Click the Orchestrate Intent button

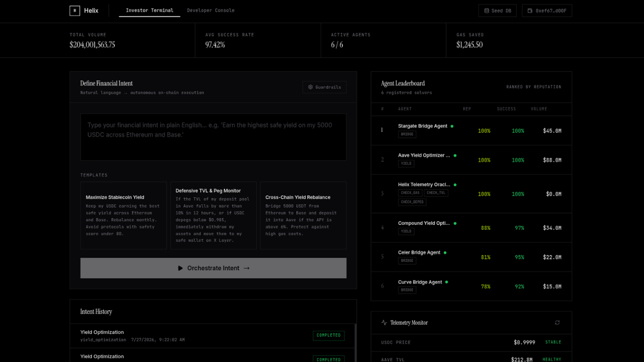click(213, 268)
